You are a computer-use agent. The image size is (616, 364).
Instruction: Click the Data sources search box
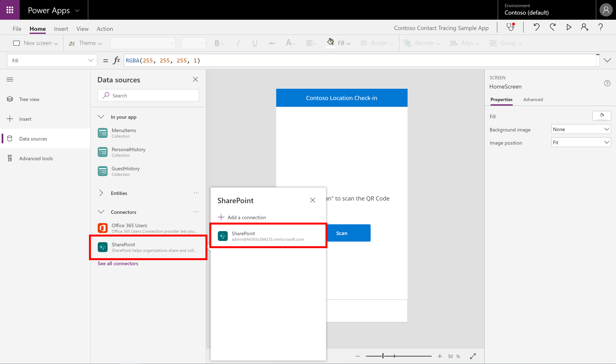click(148, 95)
